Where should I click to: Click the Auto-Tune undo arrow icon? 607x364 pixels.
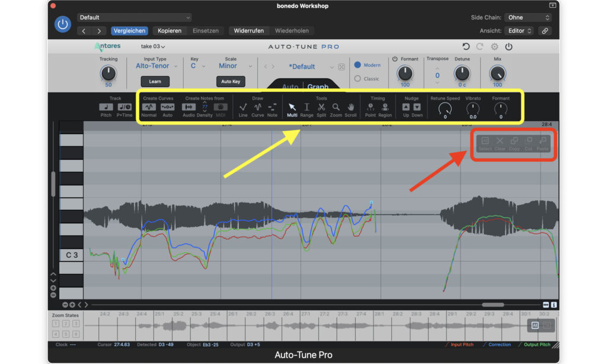[x=466, y=46]
